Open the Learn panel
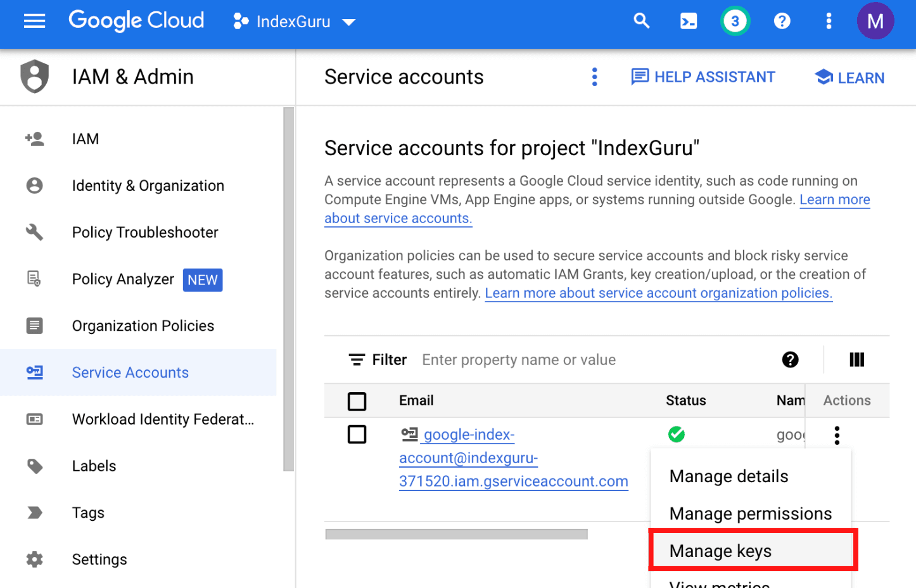Viewport: 916px width, 588px height. click(849, 78)
